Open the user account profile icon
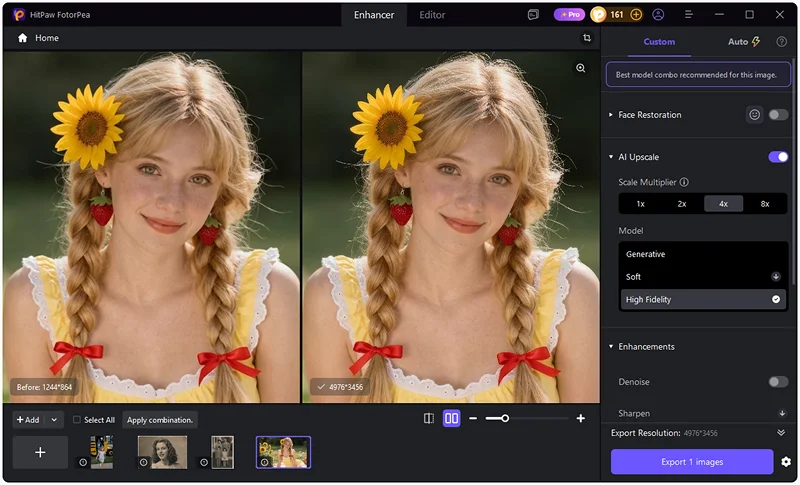 click(x=658, y=15)
